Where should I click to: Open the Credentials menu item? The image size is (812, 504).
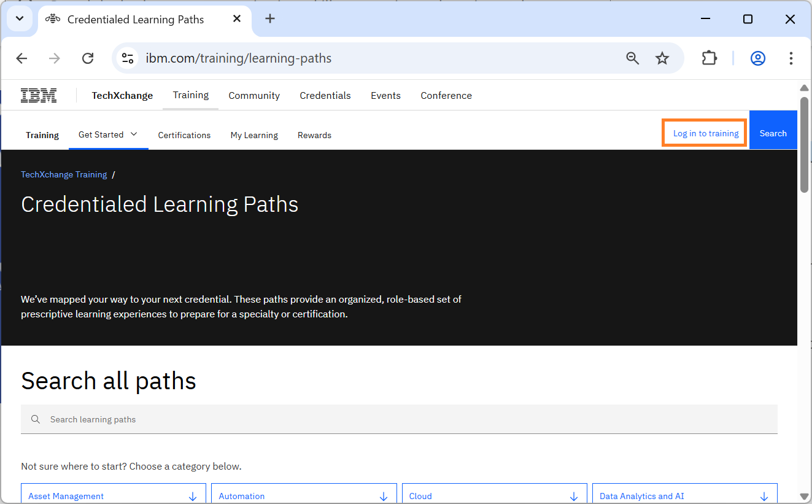325,95
